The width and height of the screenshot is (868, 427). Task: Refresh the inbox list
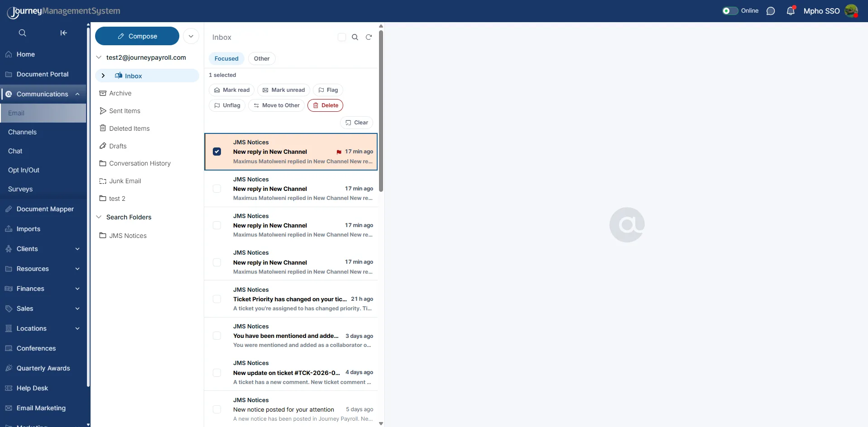pos(369,37)
